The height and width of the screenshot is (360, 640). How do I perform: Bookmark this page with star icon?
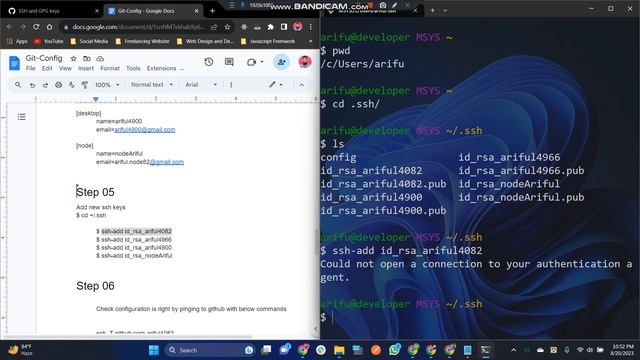click(x=227, y=27)
